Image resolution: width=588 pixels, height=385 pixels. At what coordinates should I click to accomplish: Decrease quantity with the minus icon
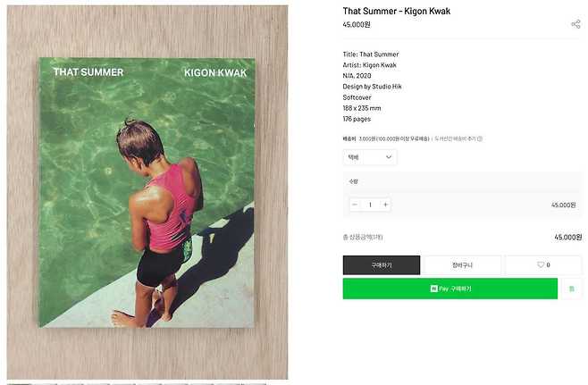click(355, 205)
